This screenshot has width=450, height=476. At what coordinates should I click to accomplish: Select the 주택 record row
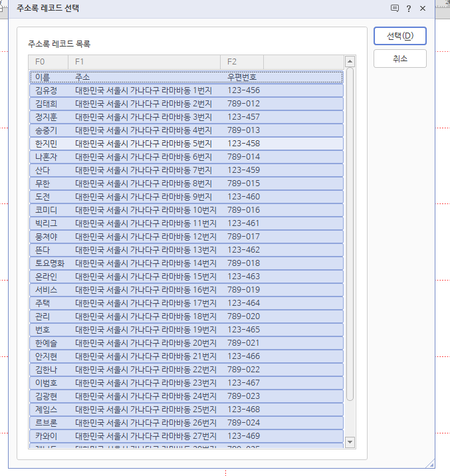[186, 303]
